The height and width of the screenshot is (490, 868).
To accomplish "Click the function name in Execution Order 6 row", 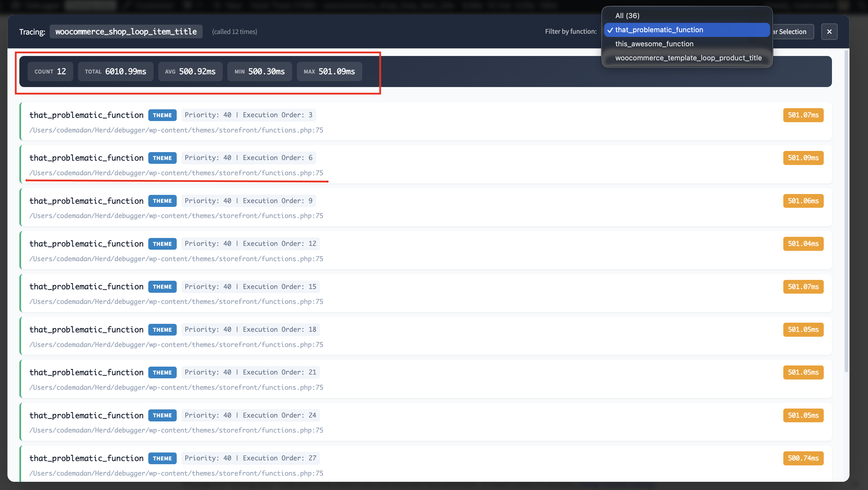I will pyautogui.click(x=86, y=158).
